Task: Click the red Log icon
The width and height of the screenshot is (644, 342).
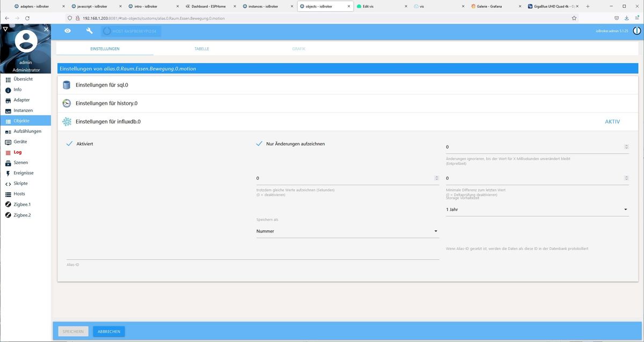Action: (8, 152)
